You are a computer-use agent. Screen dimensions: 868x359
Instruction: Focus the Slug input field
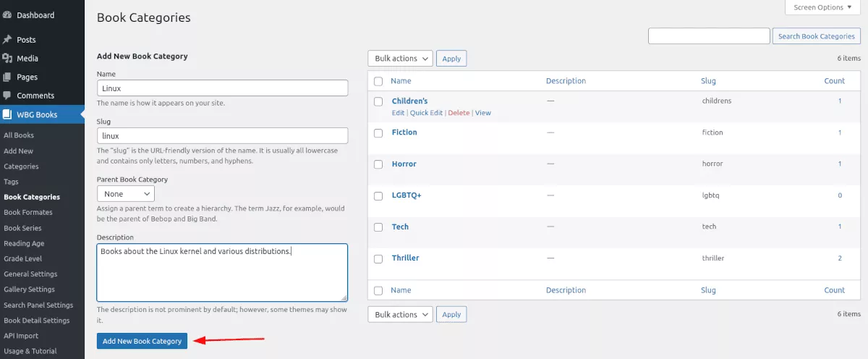(x=222, y=135)
